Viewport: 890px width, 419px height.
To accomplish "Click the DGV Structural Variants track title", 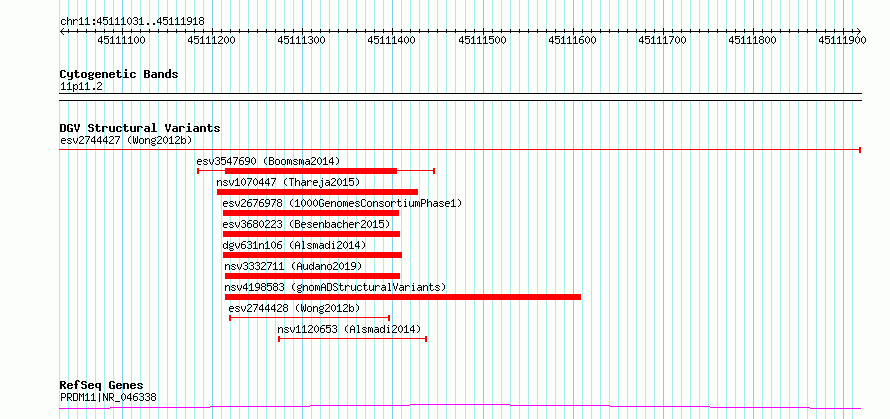I will click(140, 128).
